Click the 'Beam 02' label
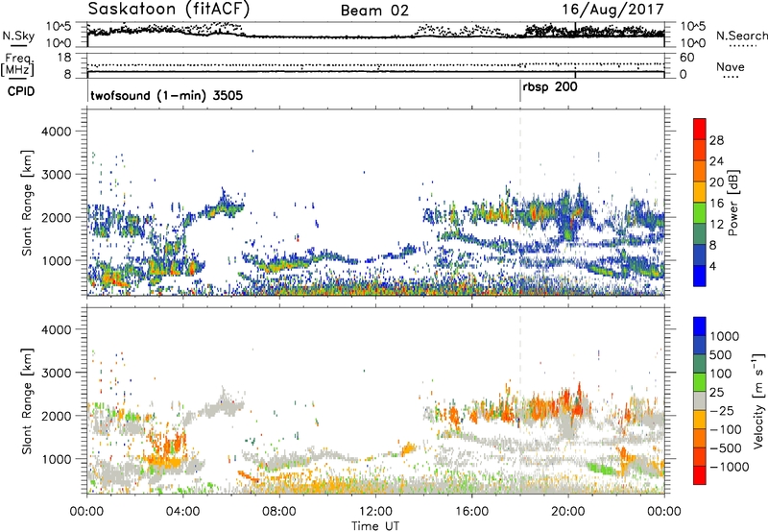768x532 pixels. (x=374, y=11)
